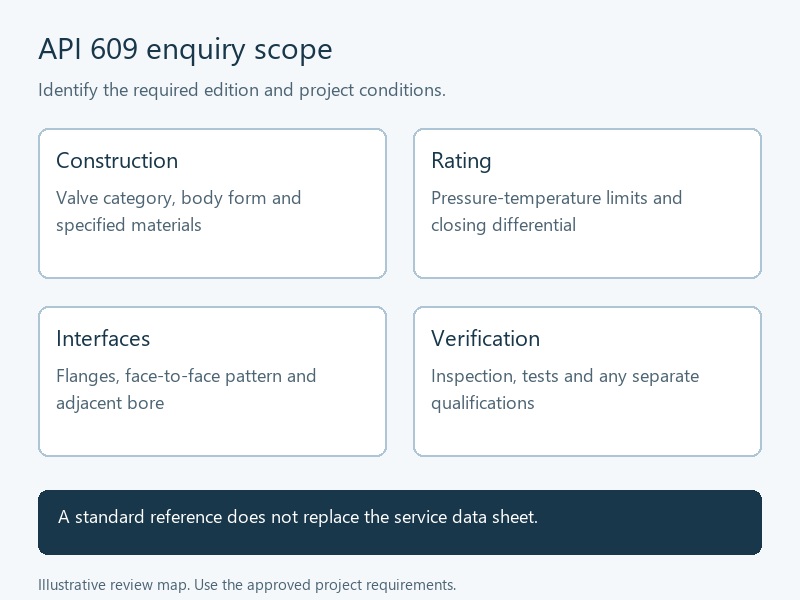Click the 'API 609 enquiry scope' heading
The image size is (800, 600).
pyautogui.click(x=185, y=49)
